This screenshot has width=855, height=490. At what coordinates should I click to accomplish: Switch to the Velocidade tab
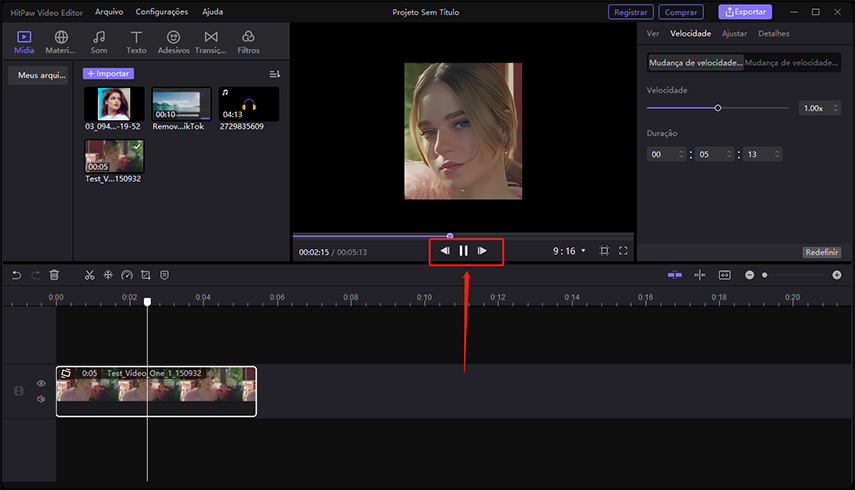(690, 33)
